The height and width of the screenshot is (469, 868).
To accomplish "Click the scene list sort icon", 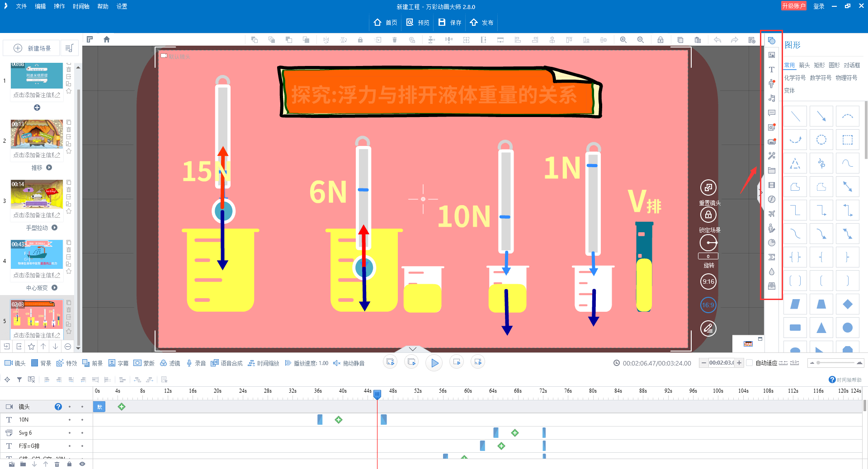I will pyautogui.click(x=69, y=48).
